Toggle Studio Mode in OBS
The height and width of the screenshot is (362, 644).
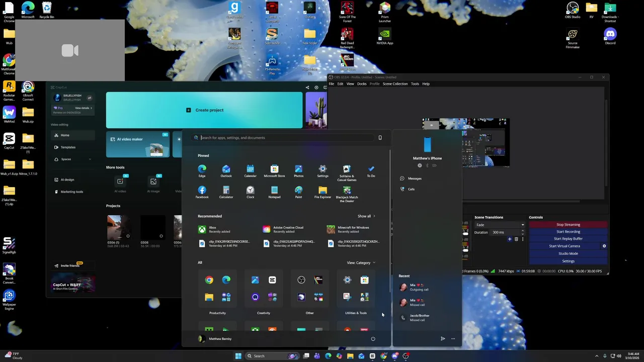point(568,253)
